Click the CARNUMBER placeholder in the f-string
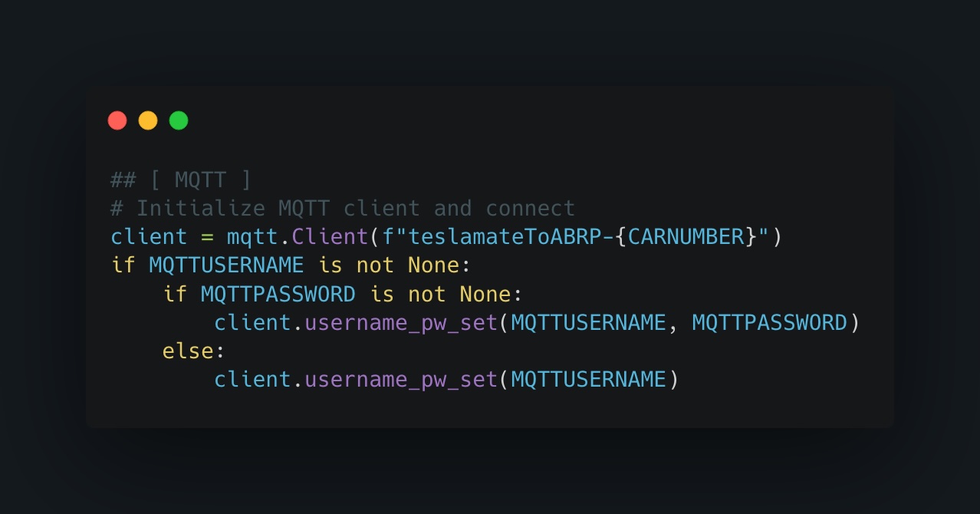Screen dimensions: 980x514 (x=686, y=236)
